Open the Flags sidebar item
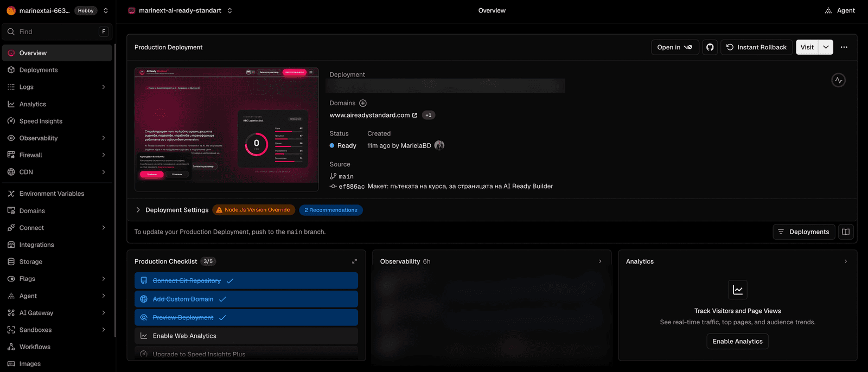868x372 pixels. [x=57, y=279]
